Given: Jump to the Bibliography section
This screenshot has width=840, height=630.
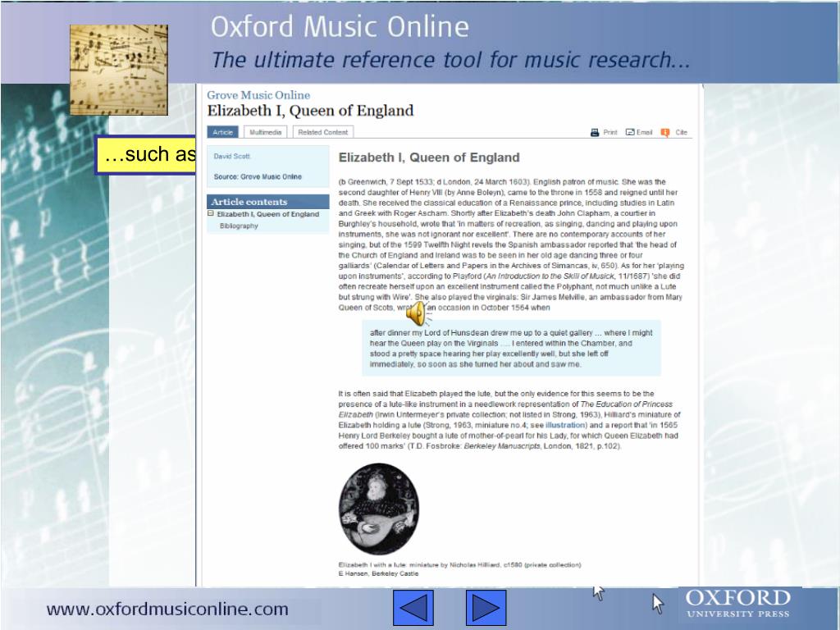Looking at the screenshot, I should 239,226.
